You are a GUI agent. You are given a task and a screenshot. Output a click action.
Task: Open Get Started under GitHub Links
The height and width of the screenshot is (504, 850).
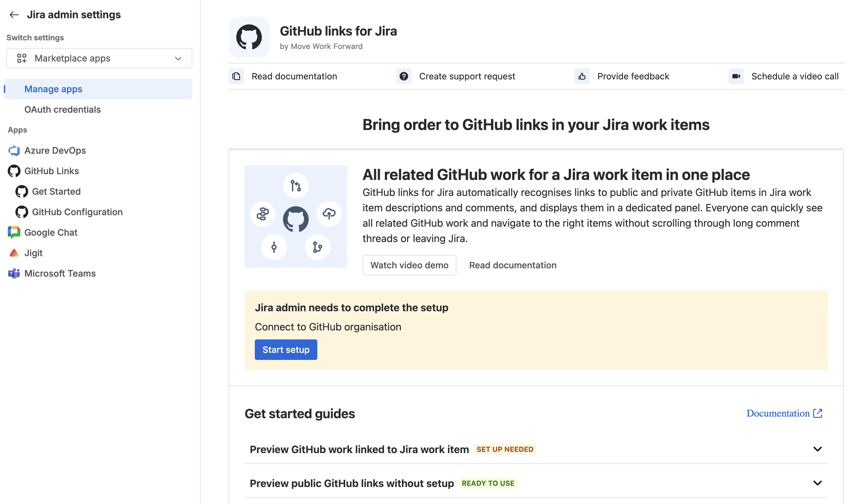pyautogui.click(x=56, y=191)
